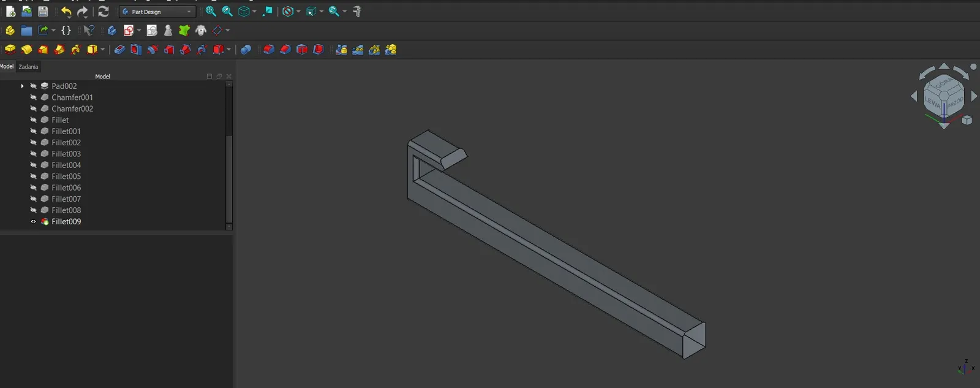Click the Chamfer tool icon
980x388 pixels.
pyautogui.click(x=285, y=50)
